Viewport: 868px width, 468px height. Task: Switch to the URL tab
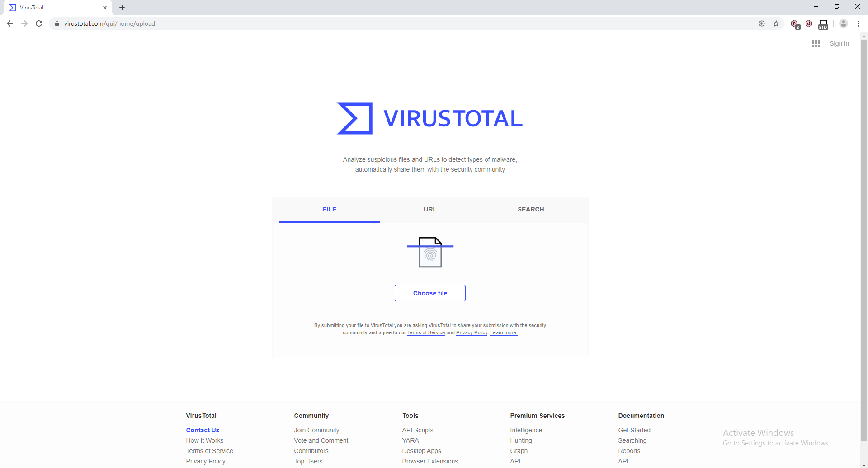tap(430, 209)
